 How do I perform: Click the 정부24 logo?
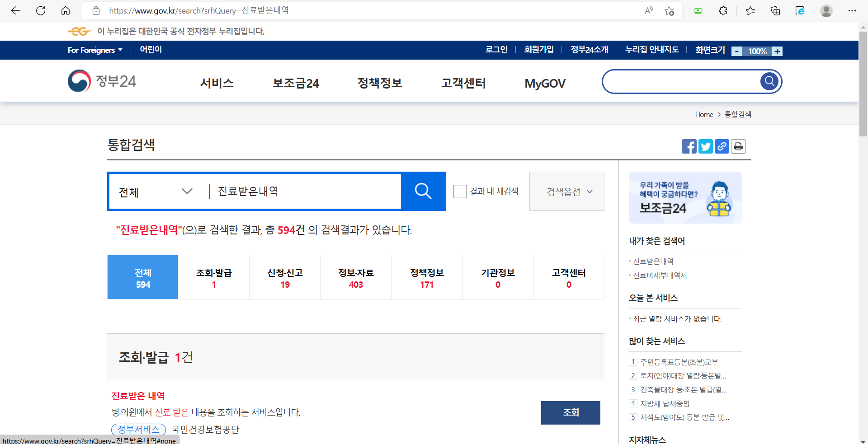click(101, 81)
